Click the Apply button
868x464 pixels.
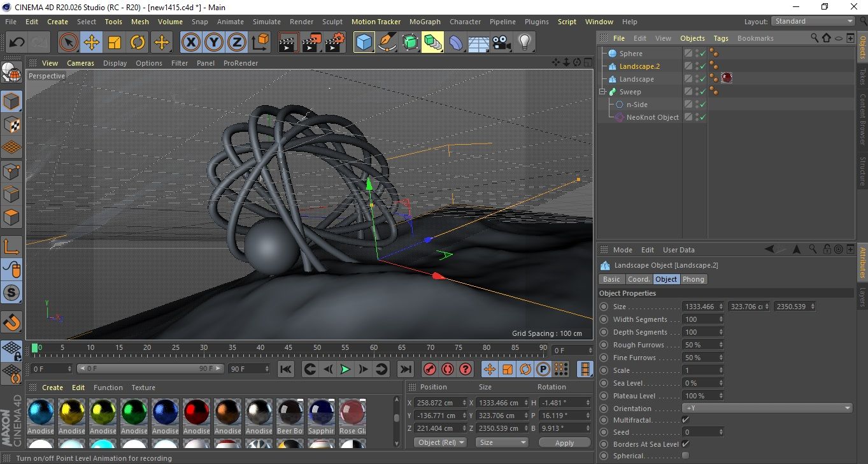pyautogui.click(x=564, y=442)
